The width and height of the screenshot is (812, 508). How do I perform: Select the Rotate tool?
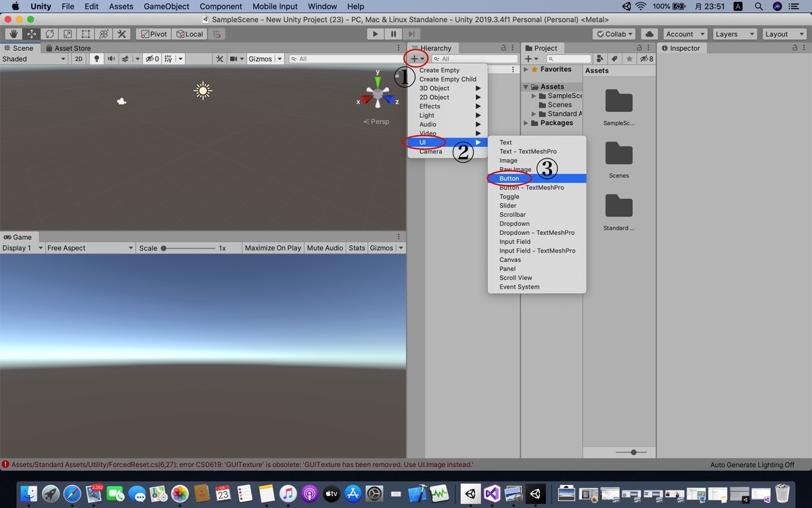coord(49,34)
